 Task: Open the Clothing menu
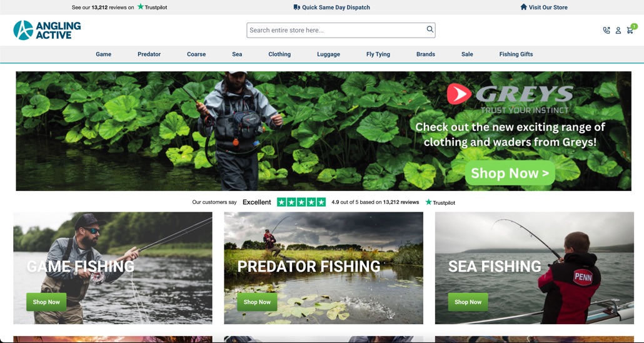pos(279,54)
